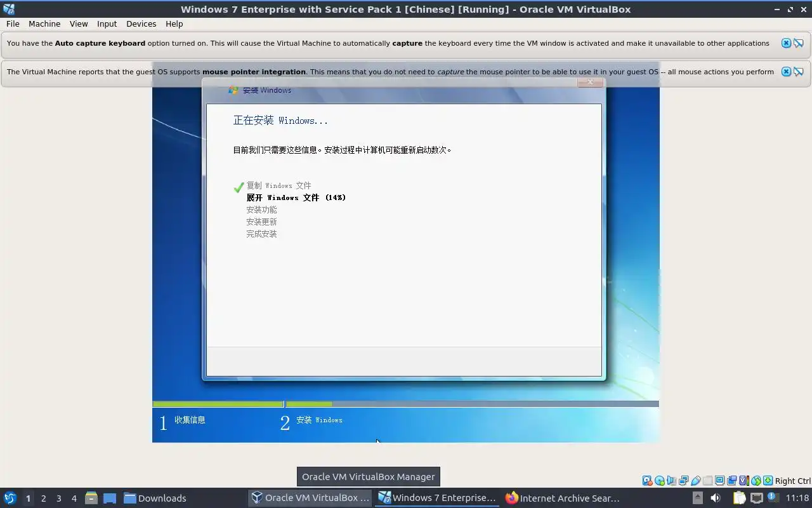
Task: Click the wired network tray icon
Action: [757, 498]
